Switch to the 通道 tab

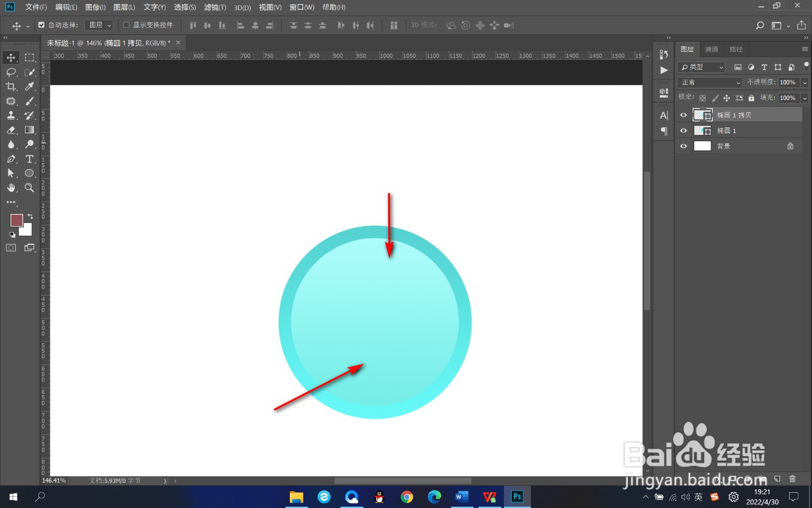(x=712, y=49)
